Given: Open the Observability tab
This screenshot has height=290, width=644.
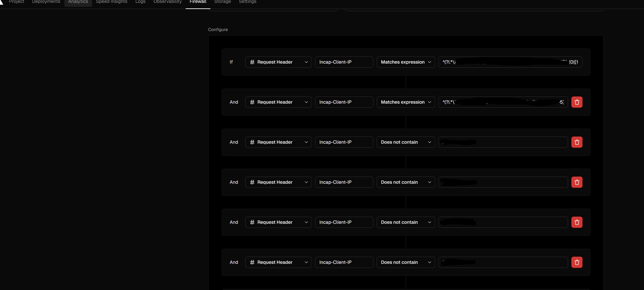Looking at the screenshot, I should [x=167, y=2].
